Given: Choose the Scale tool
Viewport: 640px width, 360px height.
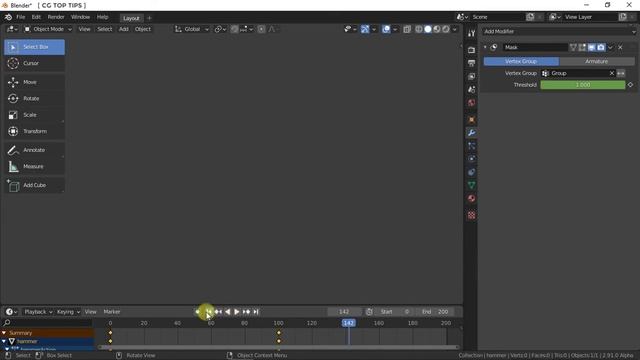Looking at the screenshot, I should point(34,115).
